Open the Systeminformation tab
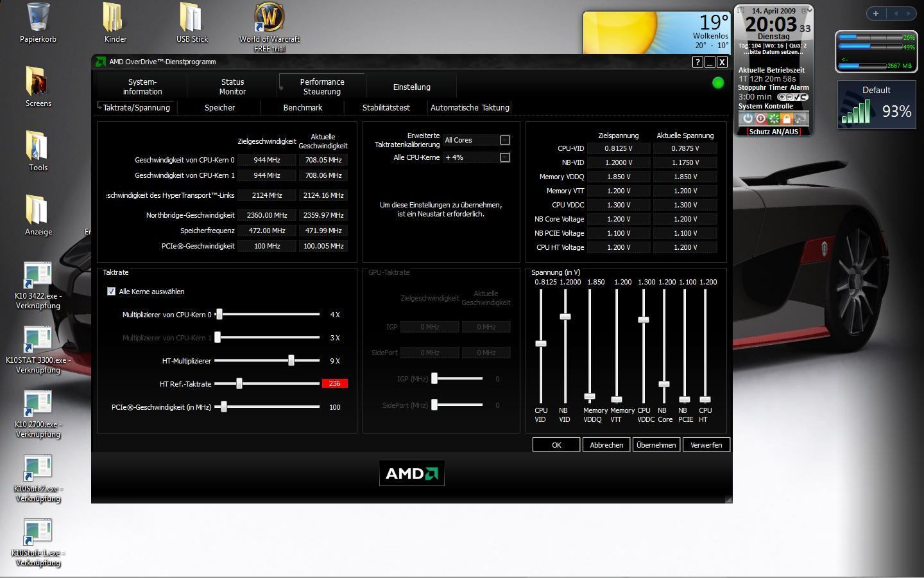Viewport: 924px width, 578px height. 142,87
